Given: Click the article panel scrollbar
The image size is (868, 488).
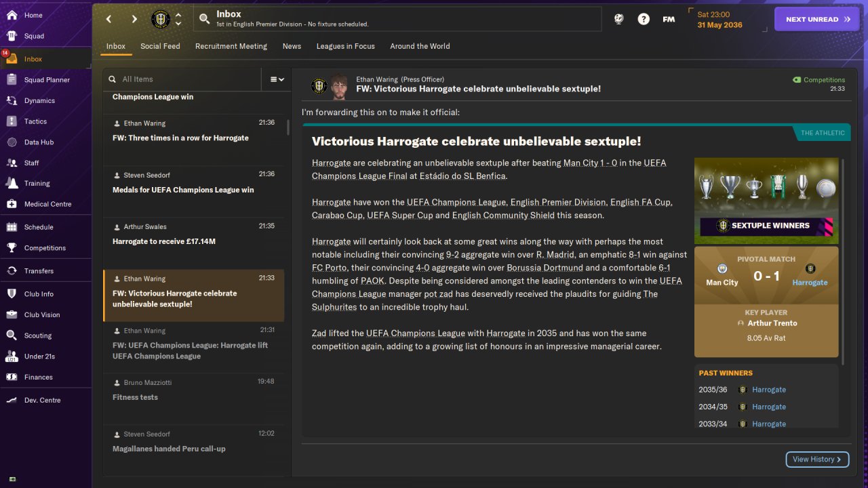Looking at the screenshot, I should (x=843, y=261).
